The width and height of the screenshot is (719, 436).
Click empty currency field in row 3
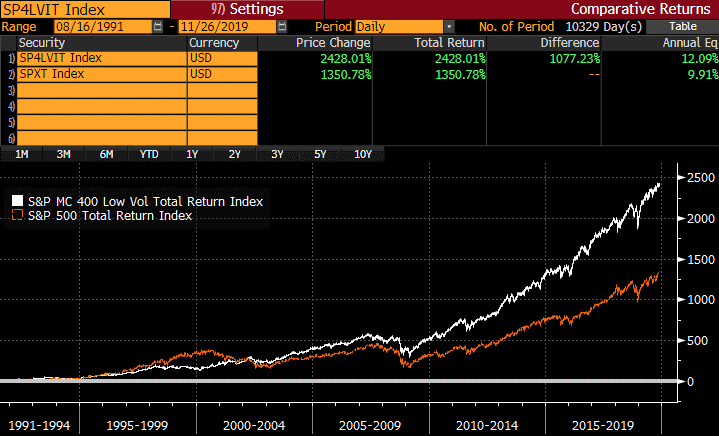[x=222, y=90]
